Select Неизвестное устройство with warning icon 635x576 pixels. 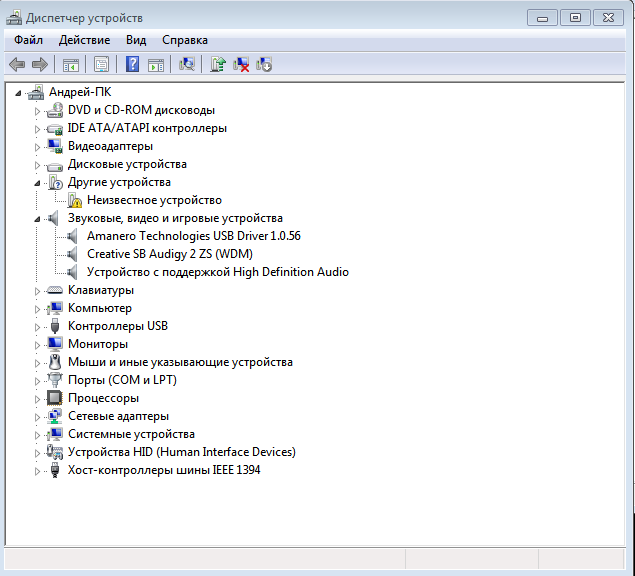tap(154, 200)
